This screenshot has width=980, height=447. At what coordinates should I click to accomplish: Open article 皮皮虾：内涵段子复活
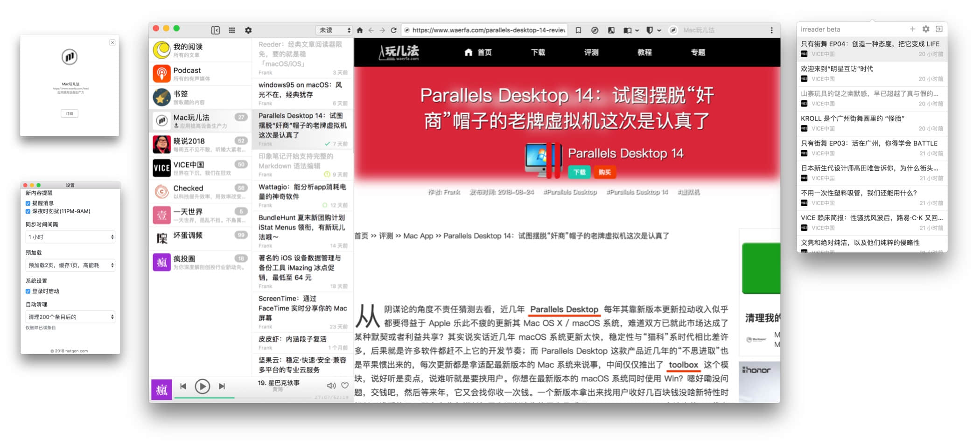point(302,343)
